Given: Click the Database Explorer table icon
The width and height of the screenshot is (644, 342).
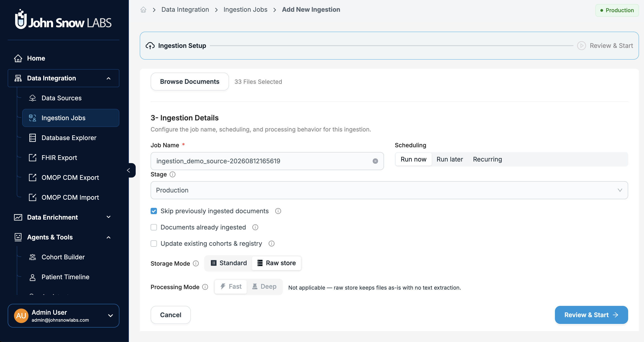Looking at the screenshot, I should [x=33, y=138].
